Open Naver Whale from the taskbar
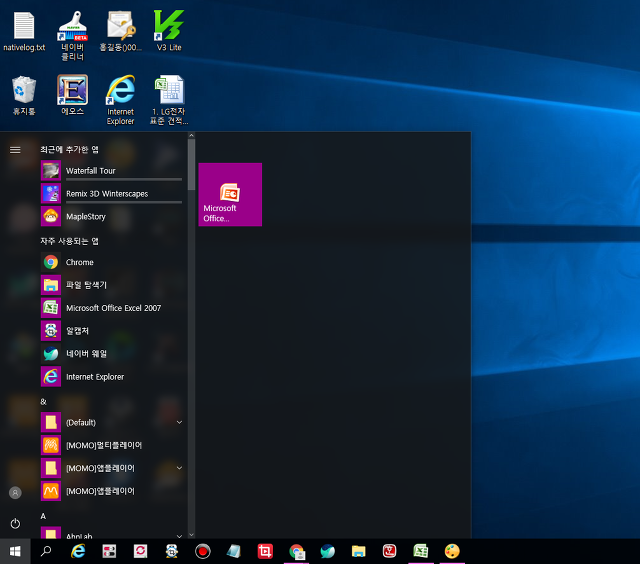 pos(327,551)
